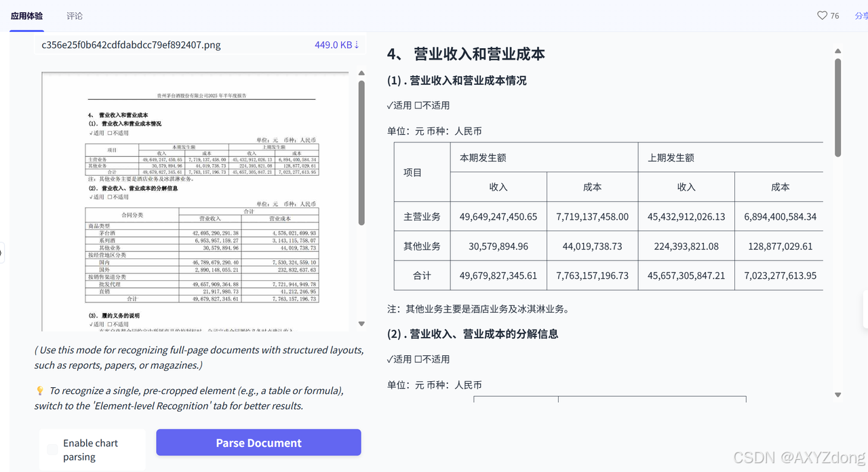
Task: Click the results pane's down scroll arrow
Action: pyautogui.click(x=838, y=394)
